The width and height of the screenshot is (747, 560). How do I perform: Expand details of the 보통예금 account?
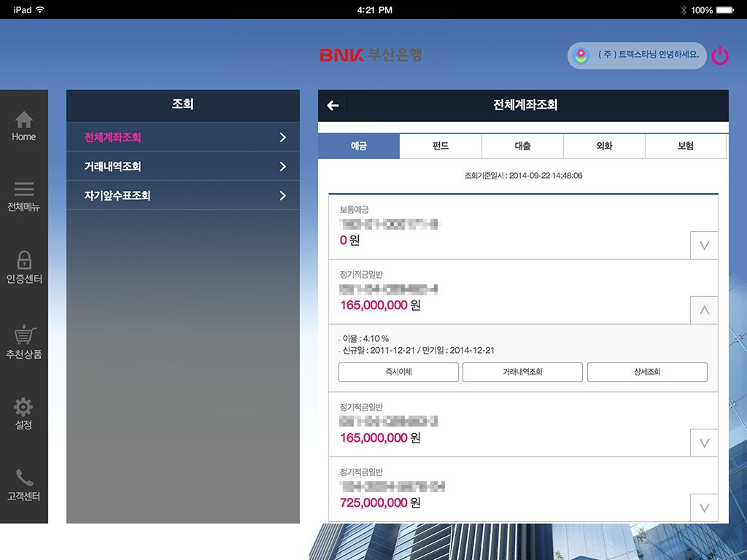click(703, 245)
